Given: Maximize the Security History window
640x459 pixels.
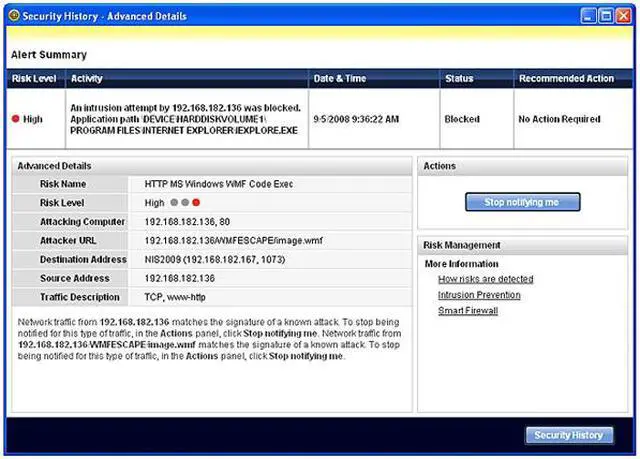Looking at the screenshot, I should point(604,16).
